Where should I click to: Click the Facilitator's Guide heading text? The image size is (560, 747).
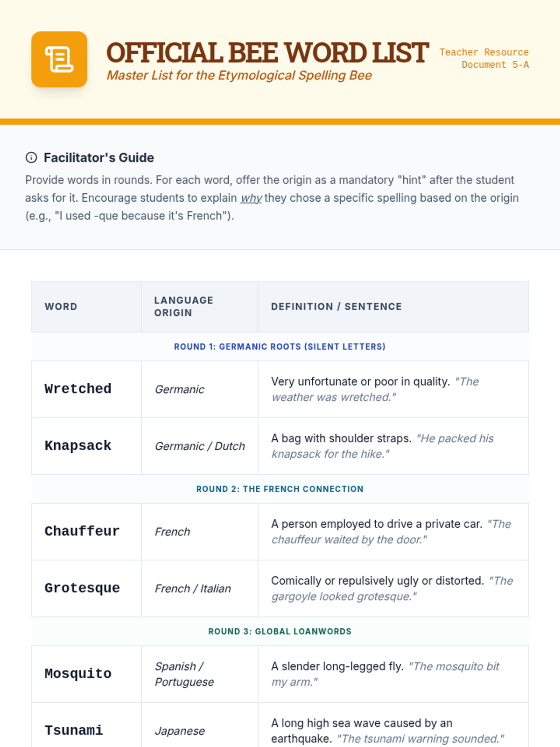point(99,158)
